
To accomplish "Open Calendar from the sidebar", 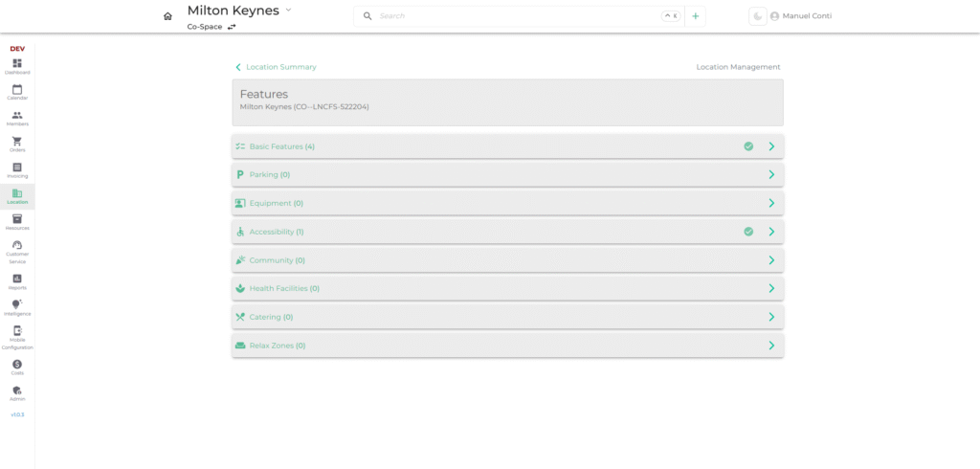I will point(17,92).
